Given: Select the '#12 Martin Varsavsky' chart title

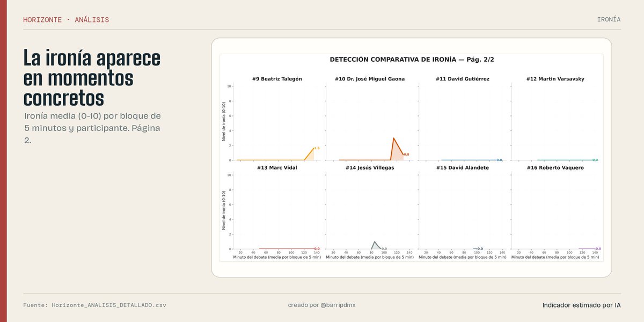Looking at the screenshot, I should 555,79.
